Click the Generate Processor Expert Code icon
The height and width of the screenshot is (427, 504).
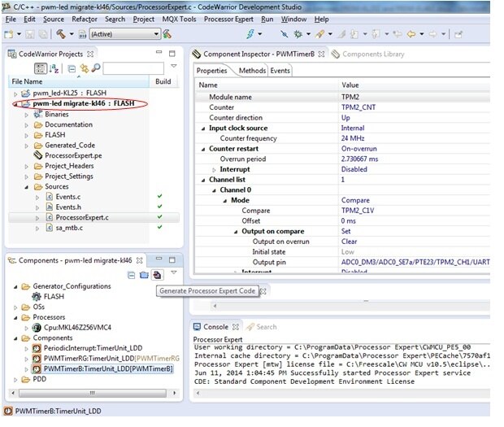coord(157,275)
